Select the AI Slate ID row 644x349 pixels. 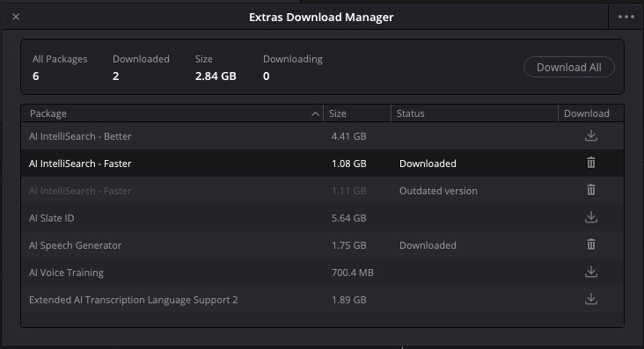tap(322, 218)
